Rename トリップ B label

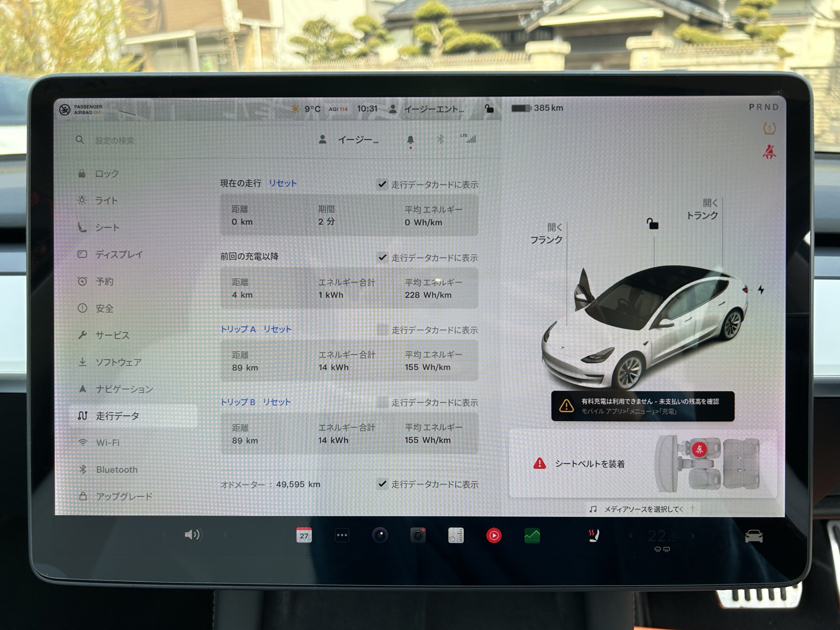click(238, 402)
